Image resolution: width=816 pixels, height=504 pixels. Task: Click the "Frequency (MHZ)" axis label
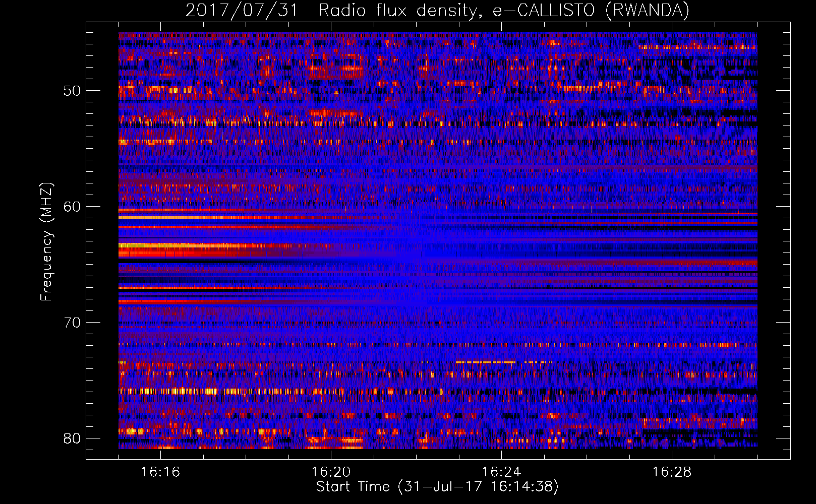click(x=46, y=241)
